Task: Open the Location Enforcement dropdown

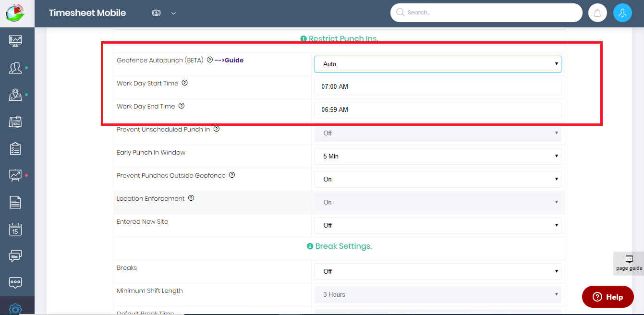Action: [x=437, y=202]
